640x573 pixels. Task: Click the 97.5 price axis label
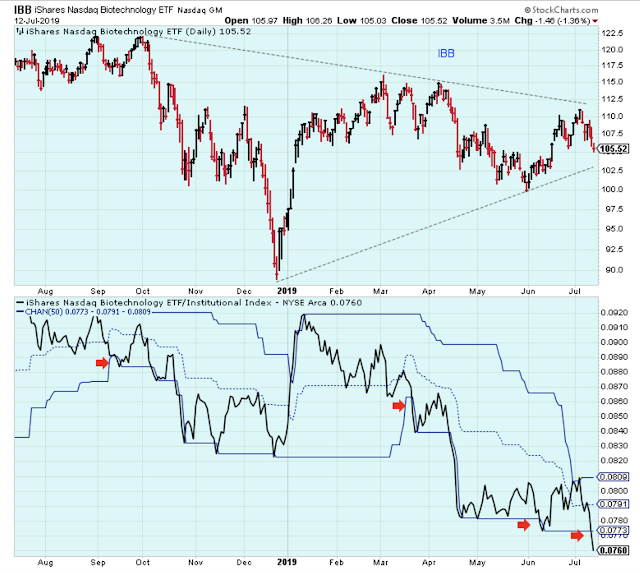(x=613, y=209)
